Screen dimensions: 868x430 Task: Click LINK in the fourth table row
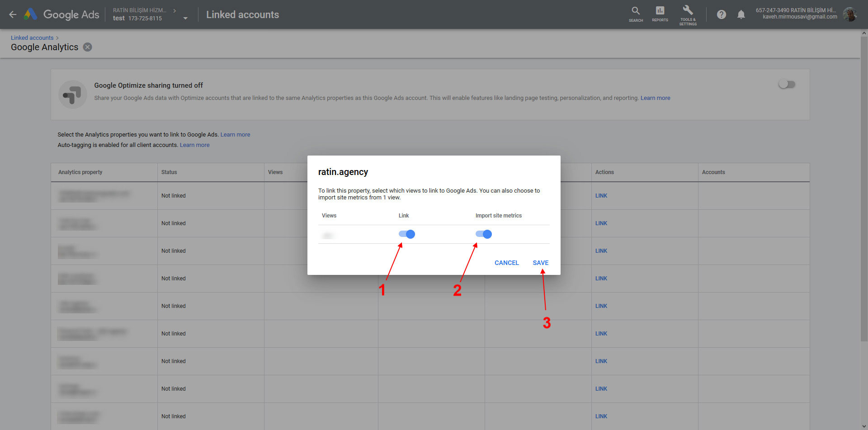tap(601, 279)
